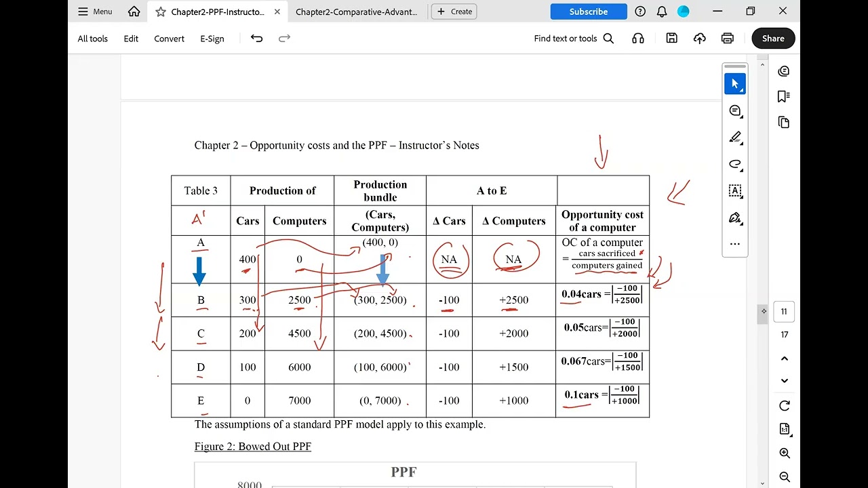868x488 pixels.
Task: Click the Table 3 header cell
Action: point(201,190)
